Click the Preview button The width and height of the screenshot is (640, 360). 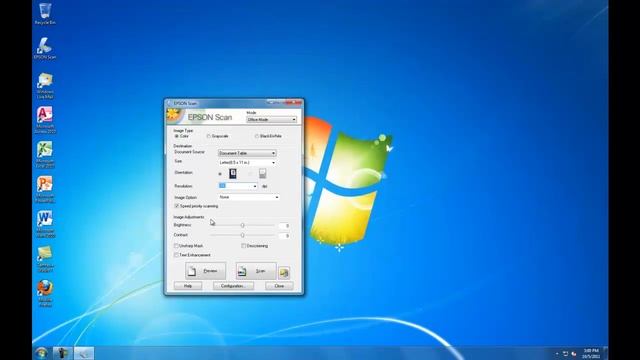pos(205,271)
